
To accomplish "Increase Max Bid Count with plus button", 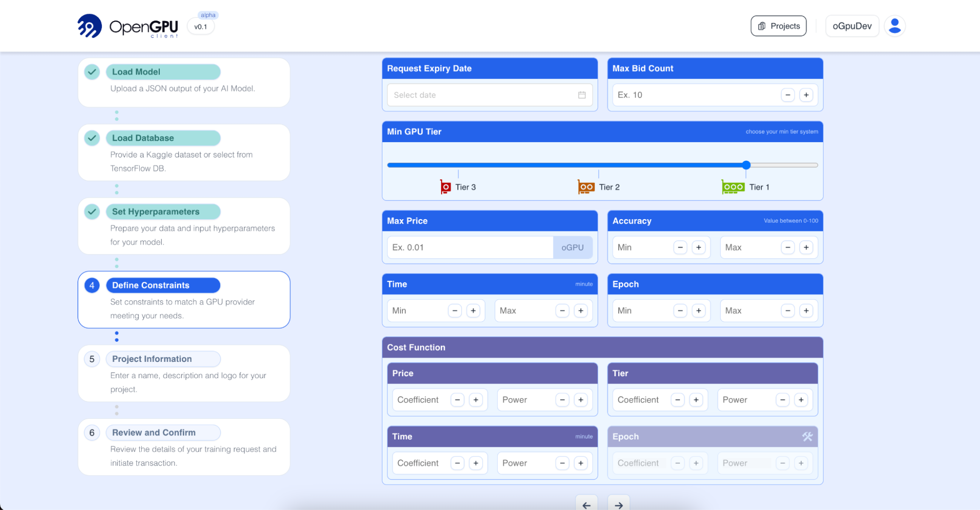I will coord(806,95).
